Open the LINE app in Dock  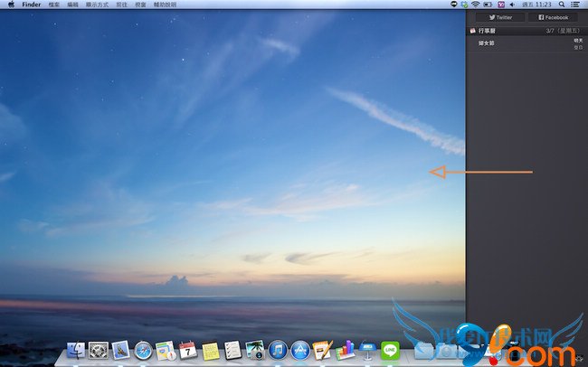(x=390, y=349)
